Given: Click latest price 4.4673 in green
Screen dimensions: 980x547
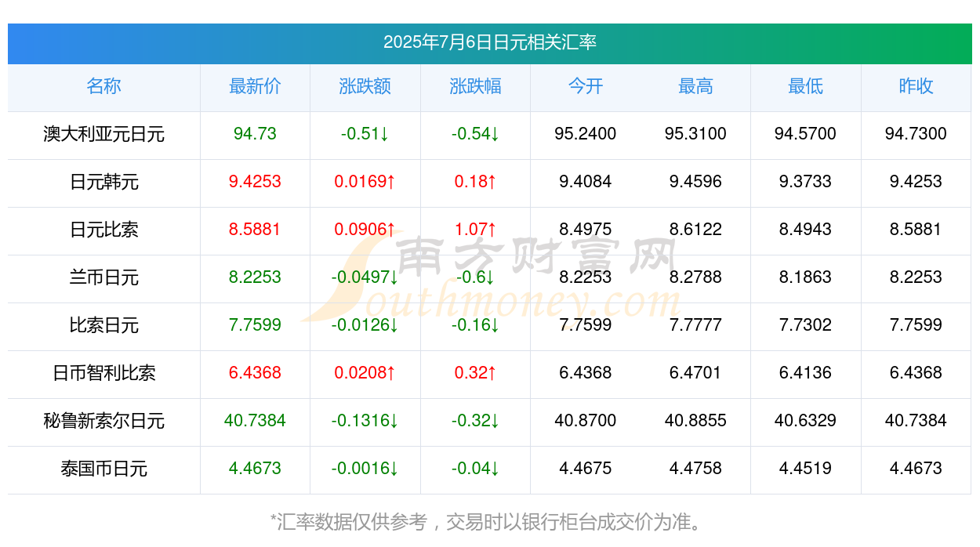Looking at the screenshot, I should point(255,469).
